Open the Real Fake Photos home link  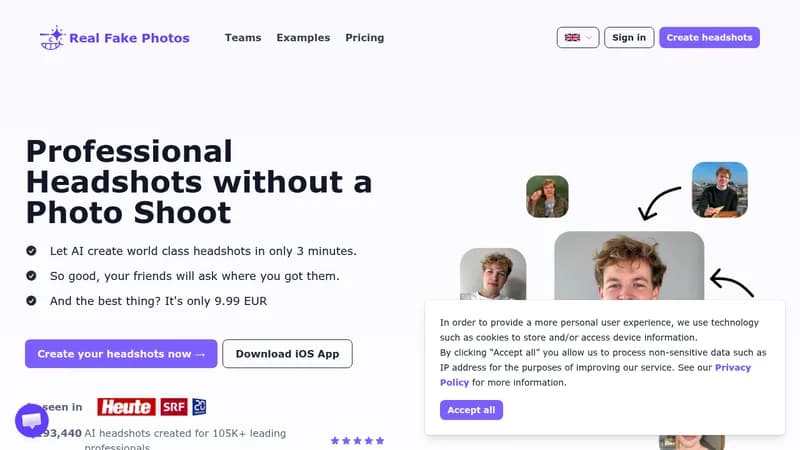[x=115, y=38]
